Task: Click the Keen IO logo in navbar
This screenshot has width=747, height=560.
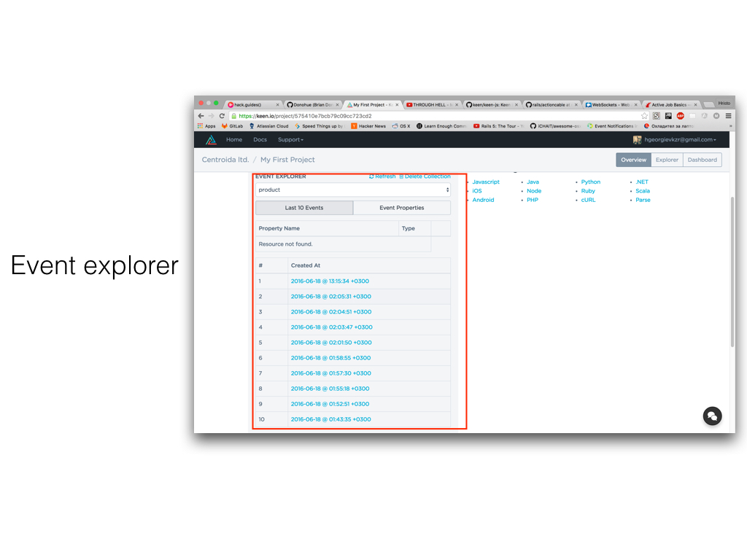Action: (x=211, y=139)
